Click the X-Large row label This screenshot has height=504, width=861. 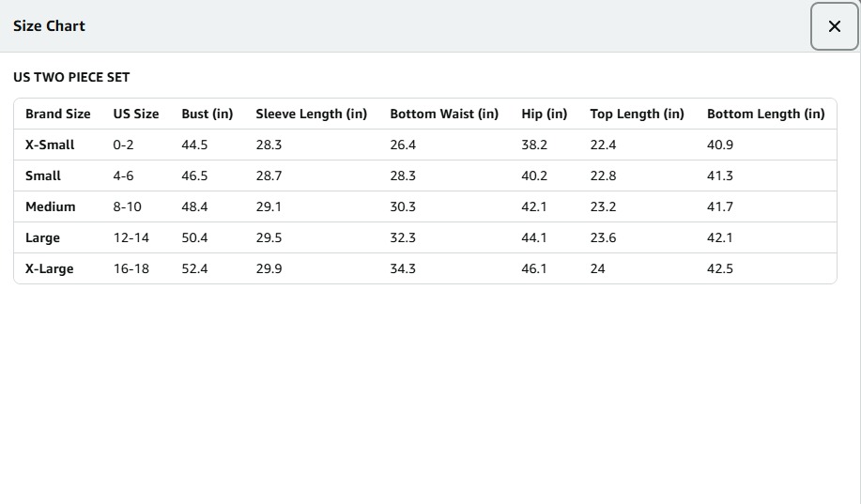click(50, 268)
